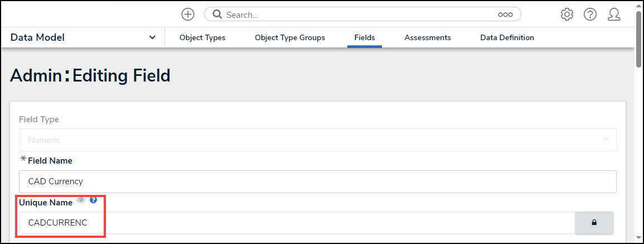
Task: Click the blue Unique Name help icon
Action: tap(93, 200)
